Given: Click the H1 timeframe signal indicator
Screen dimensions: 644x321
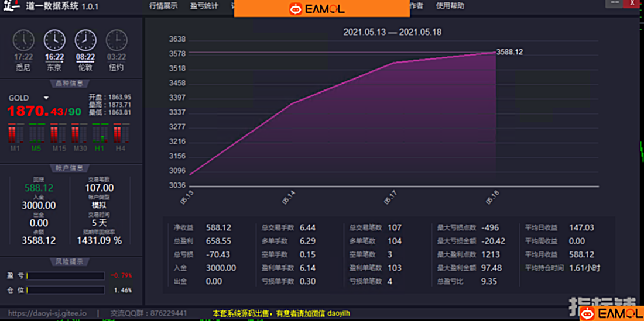Looking at the screenshot, I should pyautogui.click(x=100, y=134).
